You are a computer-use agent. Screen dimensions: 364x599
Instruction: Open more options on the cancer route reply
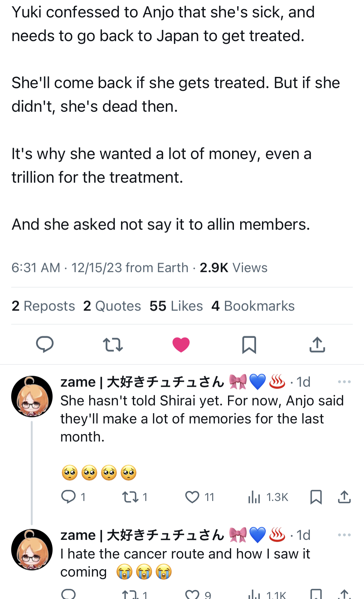[344, 535]
